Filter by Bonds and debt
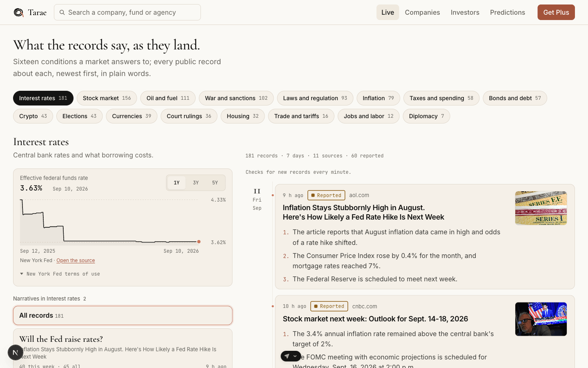This screenshot has height=368, width=588. [515, 98]
